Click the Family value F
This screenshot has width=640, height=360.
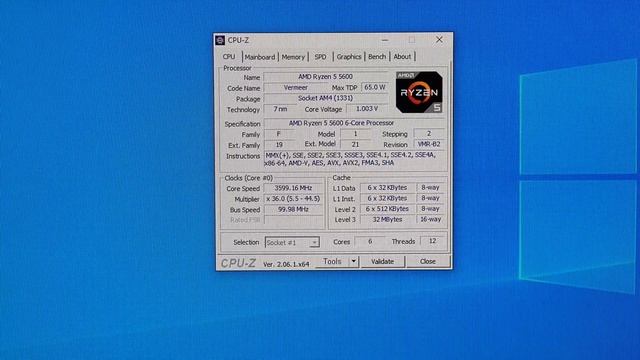[x=279, y=134]
